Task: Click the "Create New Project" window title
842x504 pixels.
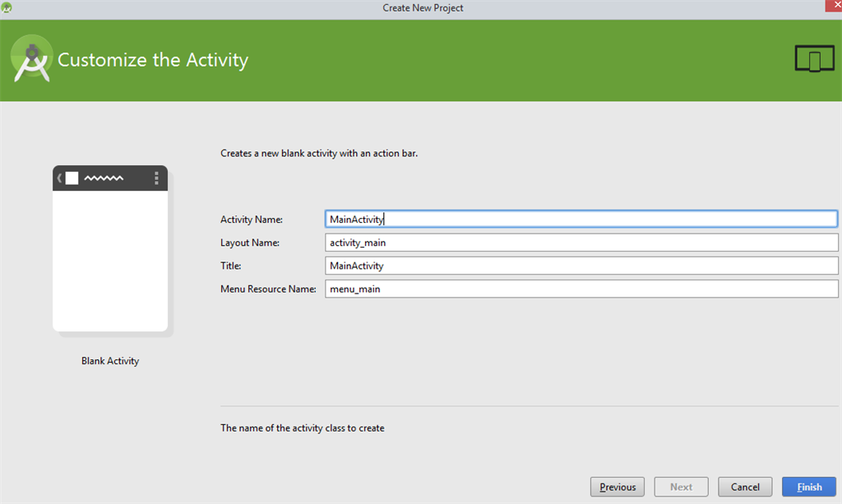Action: coord(423,8)
